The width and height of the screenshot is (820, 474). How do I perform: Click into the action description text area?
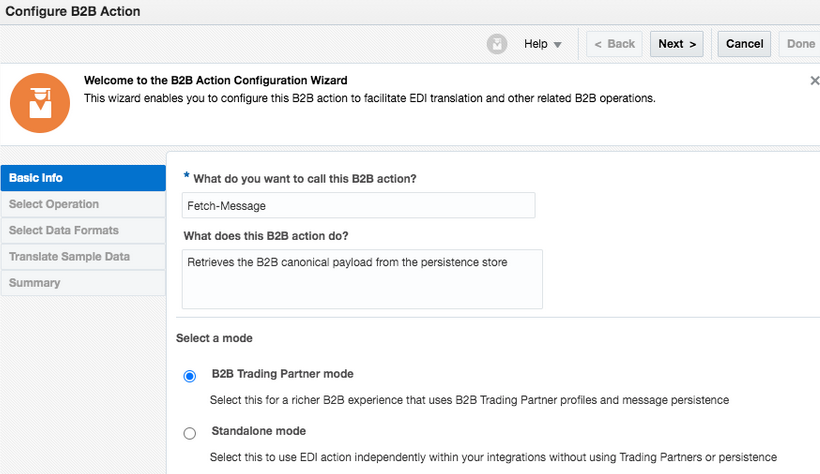coord(362,279)
